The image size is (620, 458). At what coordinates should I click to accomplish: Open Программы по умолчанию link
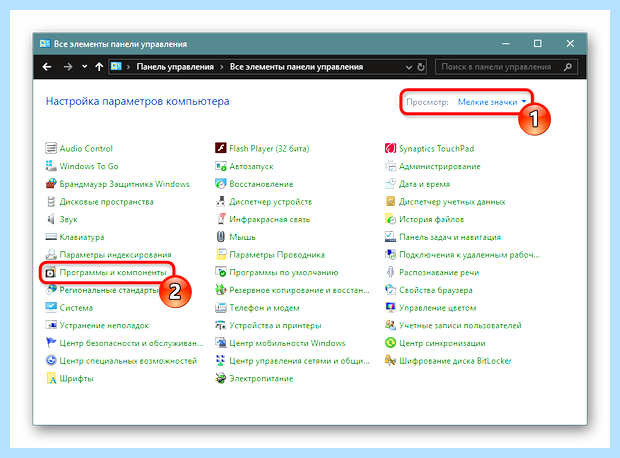(x=284, y=272)
